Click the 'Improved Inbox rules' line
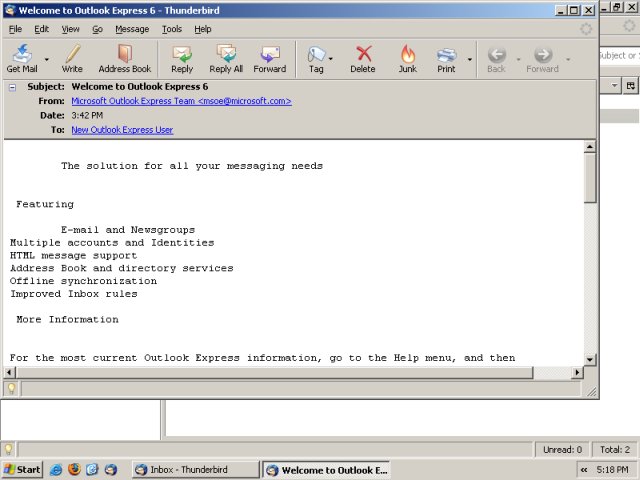The image size is (640, 480). click(73, 294)
